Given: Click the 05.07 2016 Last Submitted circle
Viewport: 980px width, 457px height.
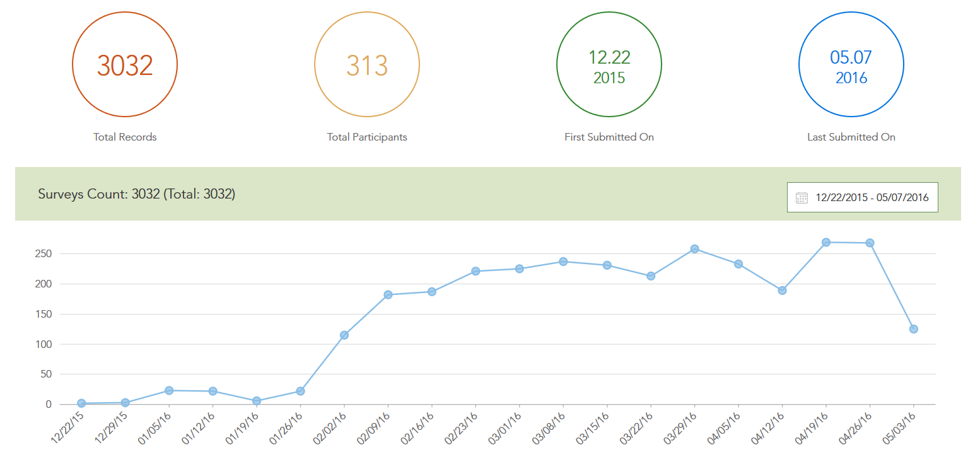Looking at the screenshot, I should click(x=851, y=64).
